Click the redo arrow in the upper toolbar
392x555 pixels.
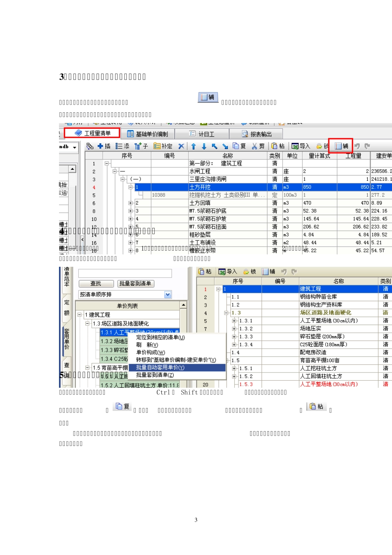pos(367,146)
